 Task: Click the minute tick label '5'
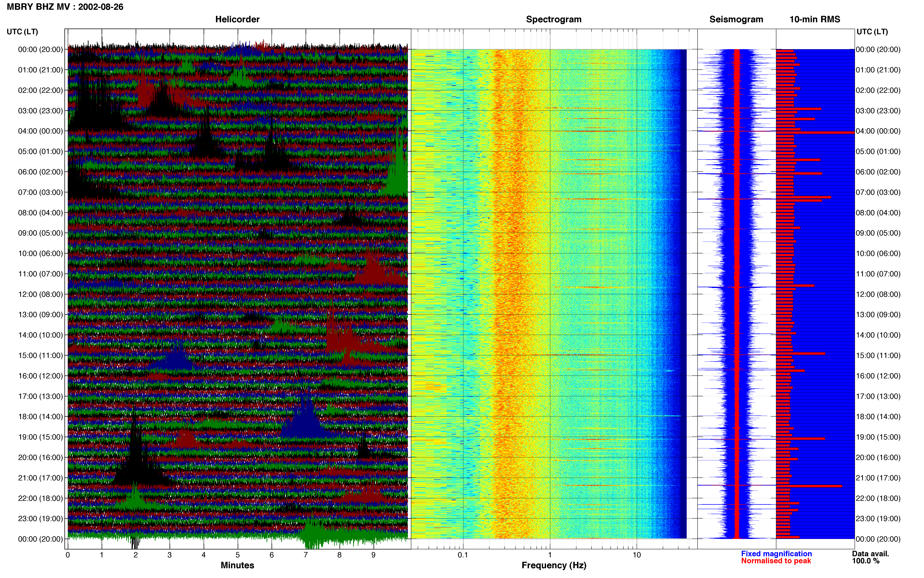point(238,555)
